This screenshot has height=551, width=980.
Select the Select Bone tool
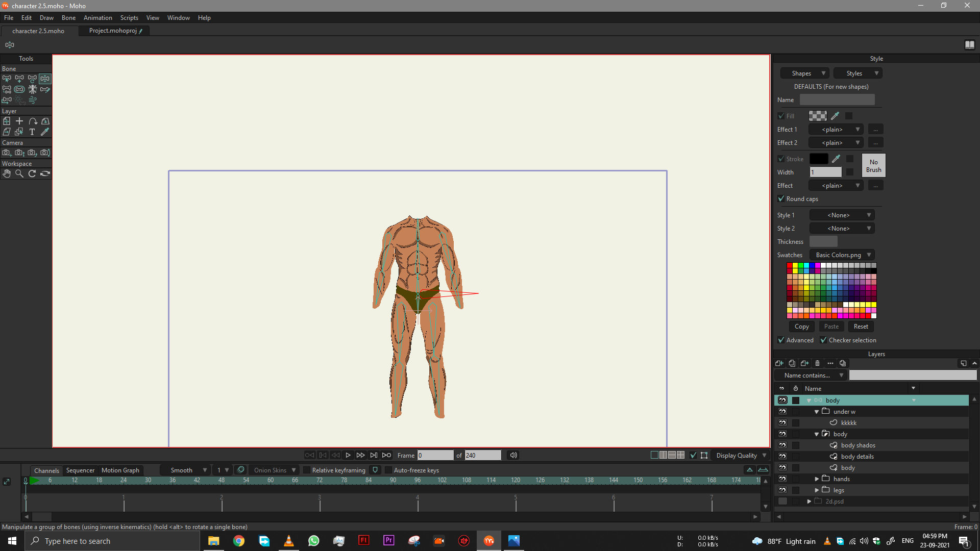click(7, 79)
